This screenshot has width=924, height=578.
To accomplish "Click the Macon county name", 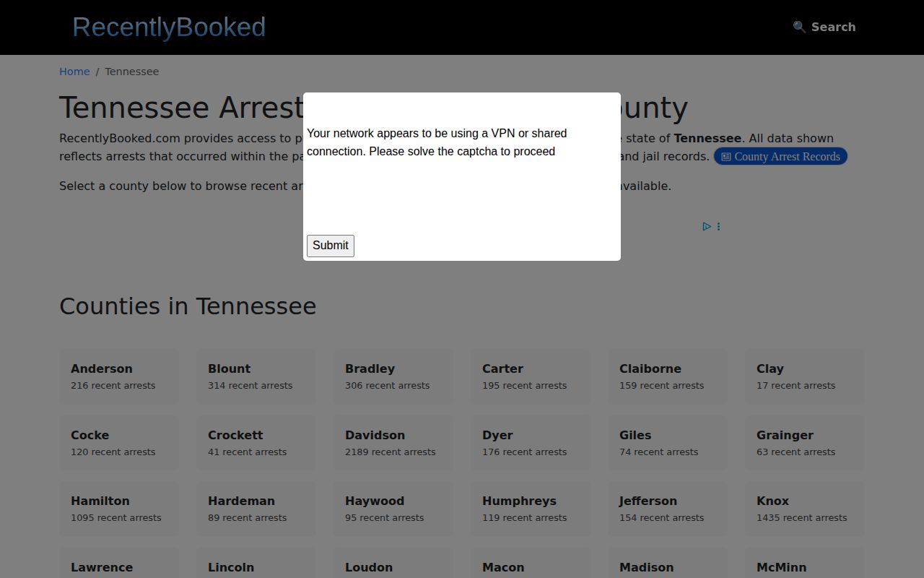I will pos(503,568).
